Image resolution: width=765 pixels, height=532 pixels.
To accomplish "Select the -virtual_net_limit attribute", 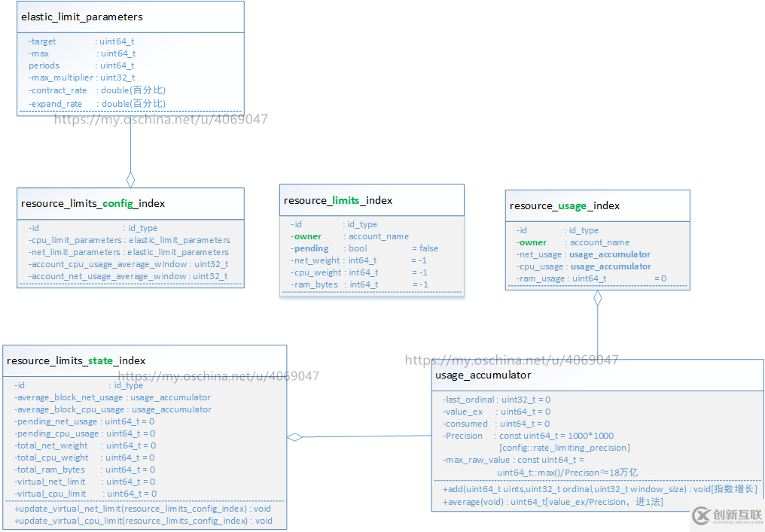I will click(85, 482).
